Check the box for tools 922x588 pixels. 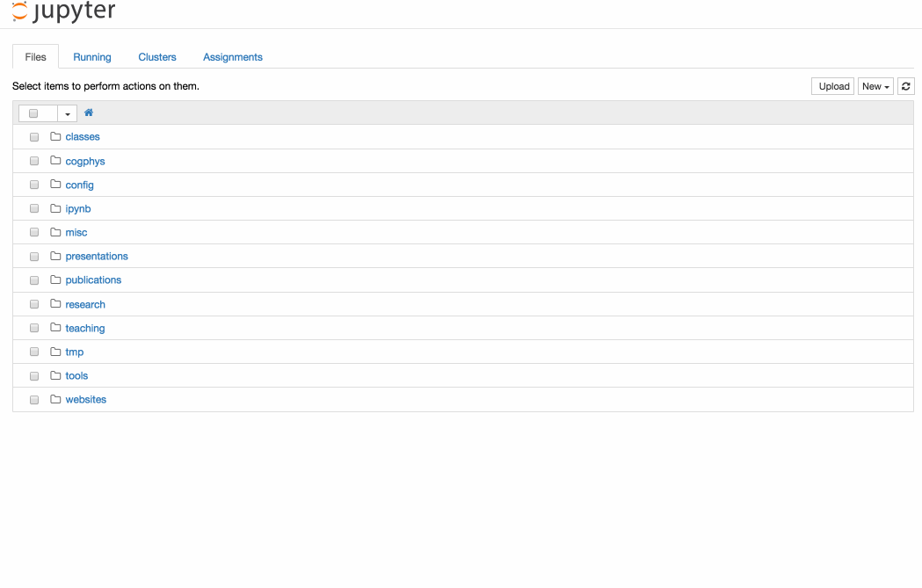(x=34, y=375)
